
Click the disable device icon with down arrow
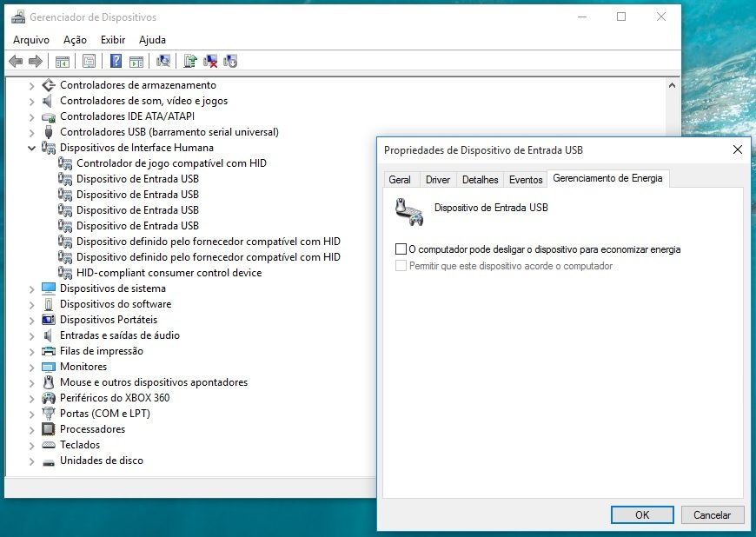(x=230, y=61)
